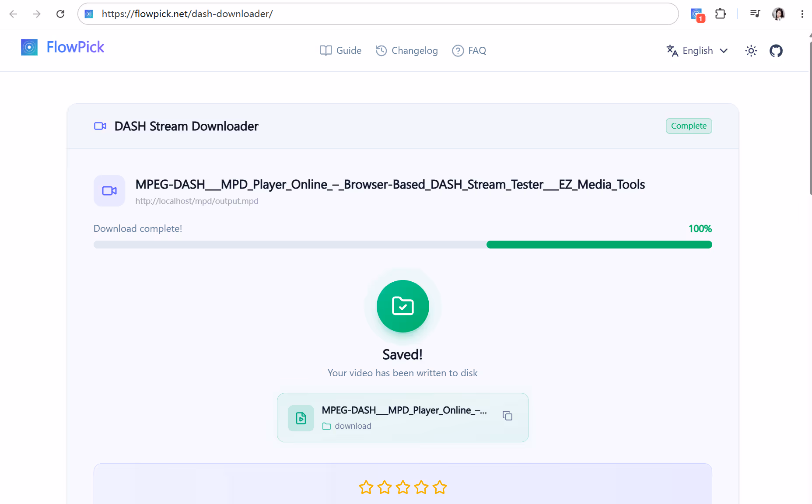Click the 100% progress value
Screen dimensions: 812x504
700,229
